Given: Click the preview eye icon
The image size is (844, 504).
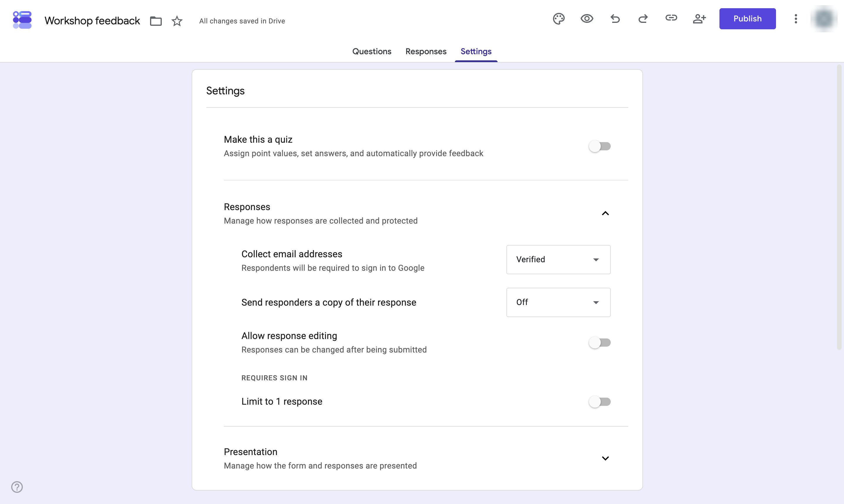Looking at the screenshot, I should click(587, 19).
